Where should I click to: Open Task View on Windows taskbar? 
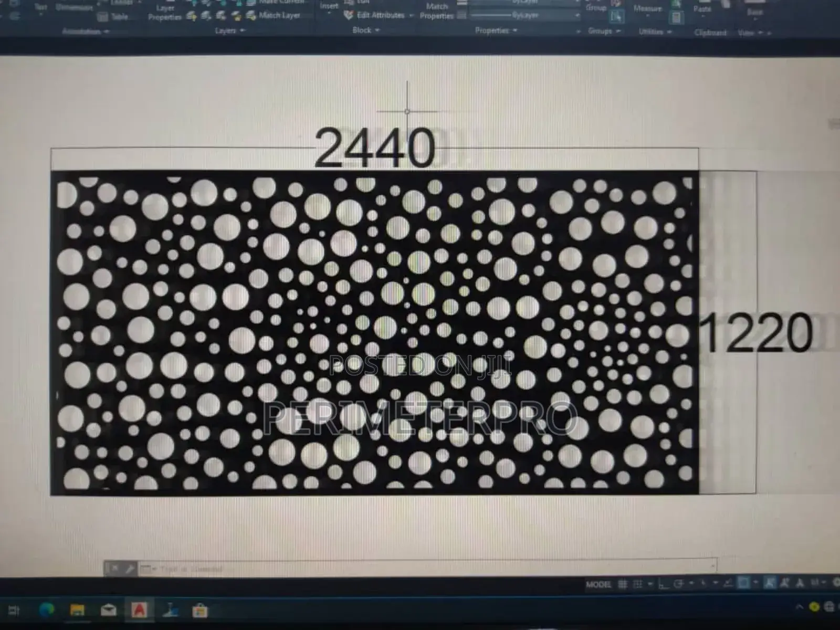pos(14,610)
